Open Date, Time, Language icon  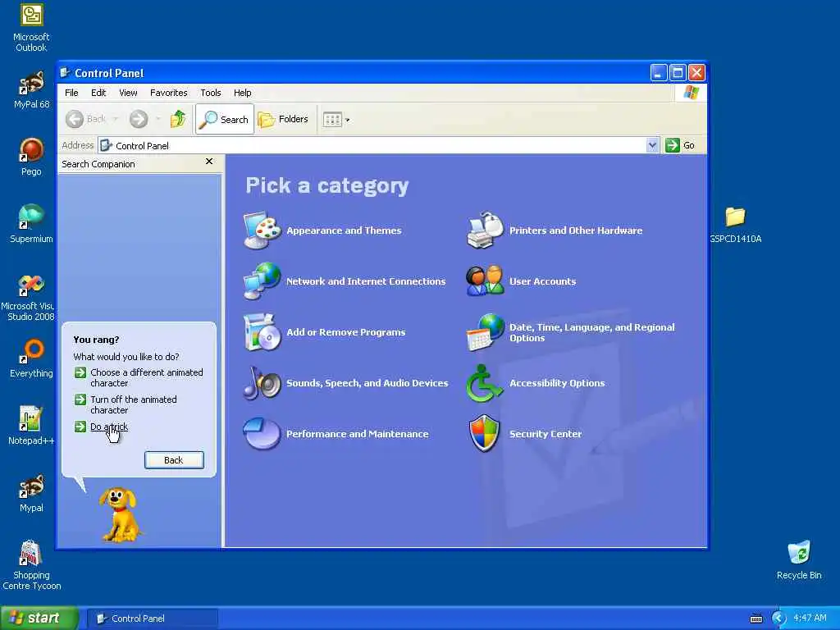click(x=485, y=332)
